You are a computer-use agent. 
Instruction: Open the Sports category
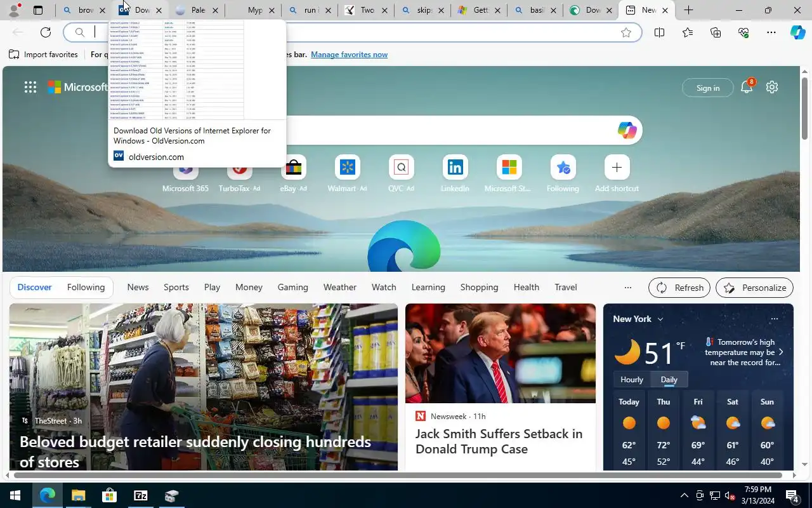tap(176, 287)
